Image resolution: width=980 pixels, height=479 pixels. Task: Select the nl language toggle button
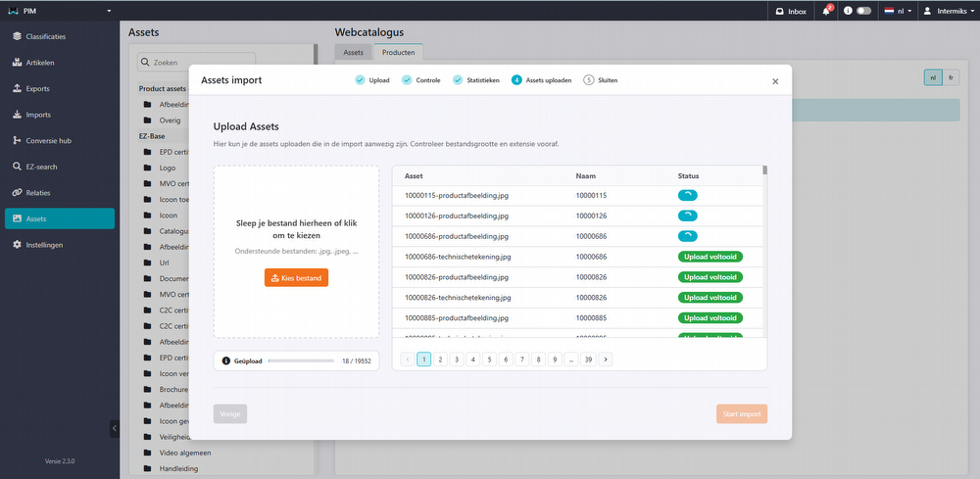coord(933,77)
